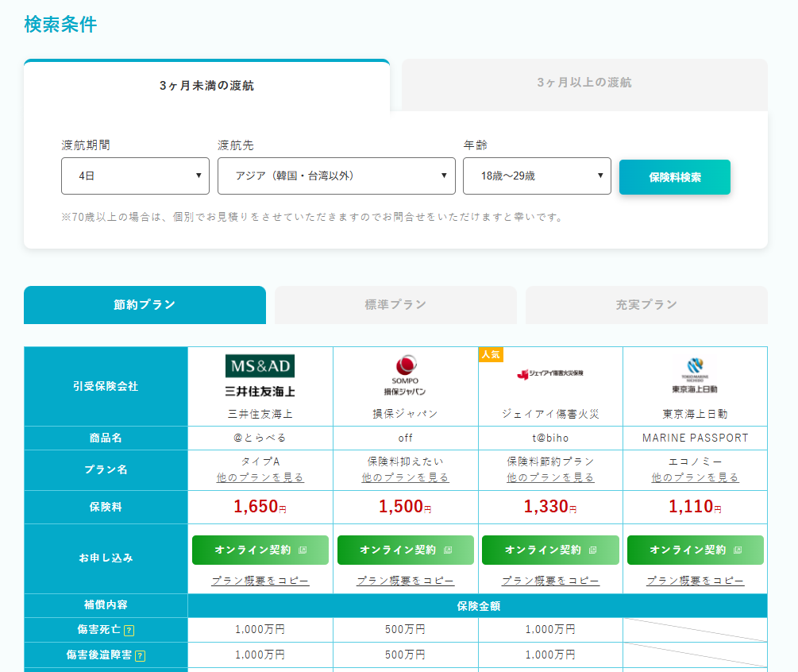Open the 渡航期間 dropdown showing 4日

(135, 176)
